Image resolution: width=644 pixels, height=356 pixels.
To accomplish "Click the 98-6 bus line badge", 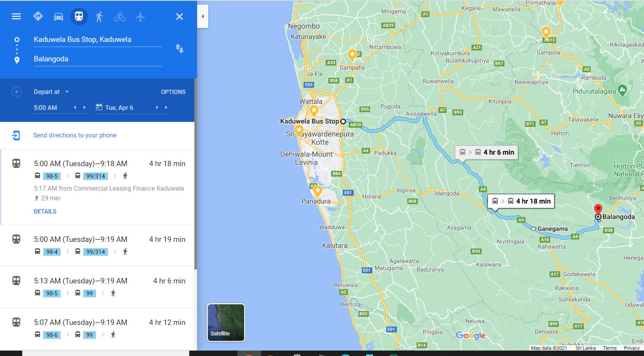I will [52, 335].
